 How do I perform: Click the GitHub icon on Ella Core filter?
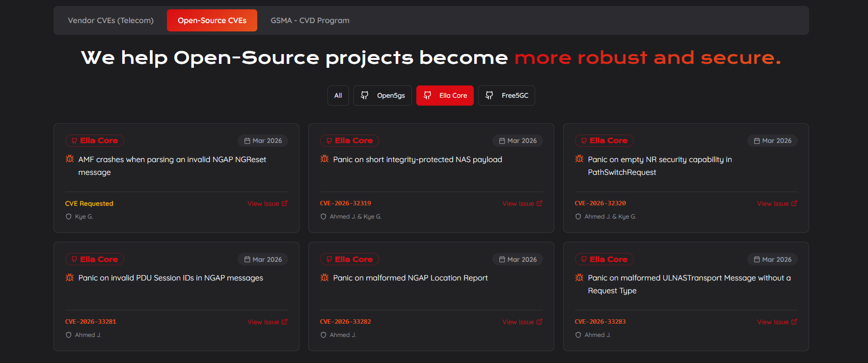tap(427, 95)
